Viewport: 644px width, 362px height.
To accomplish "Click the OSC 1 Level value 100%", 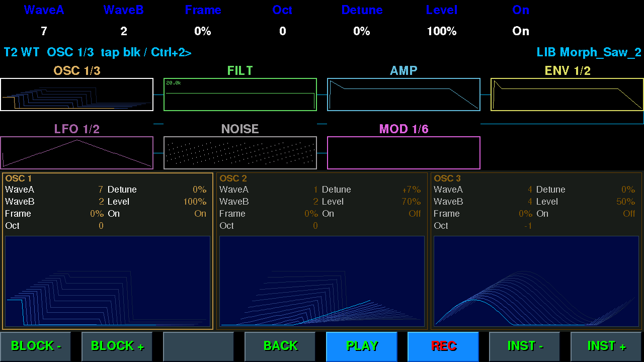I will pyautogui.click(x=195, y=202).
